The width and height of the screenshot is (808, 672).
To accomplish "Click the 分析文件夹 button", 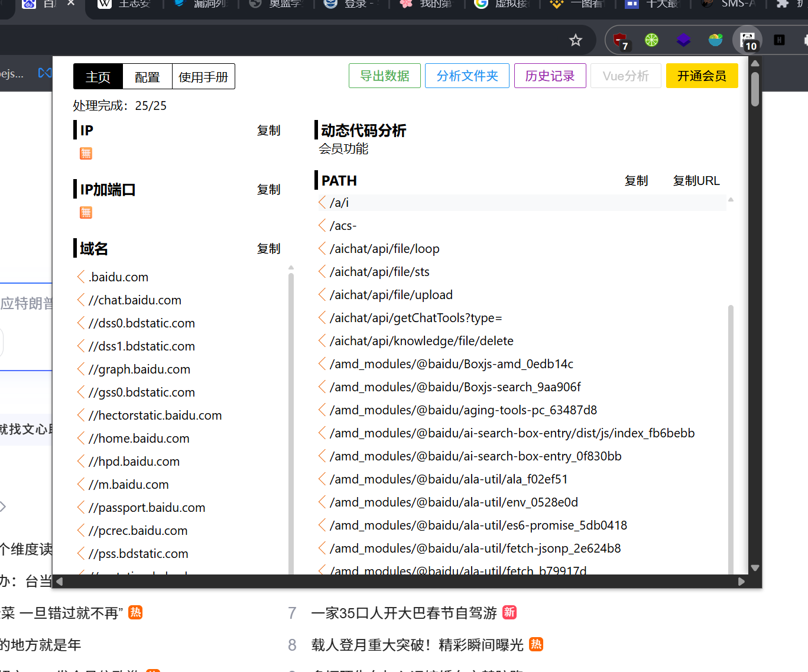I will [467, 76].
